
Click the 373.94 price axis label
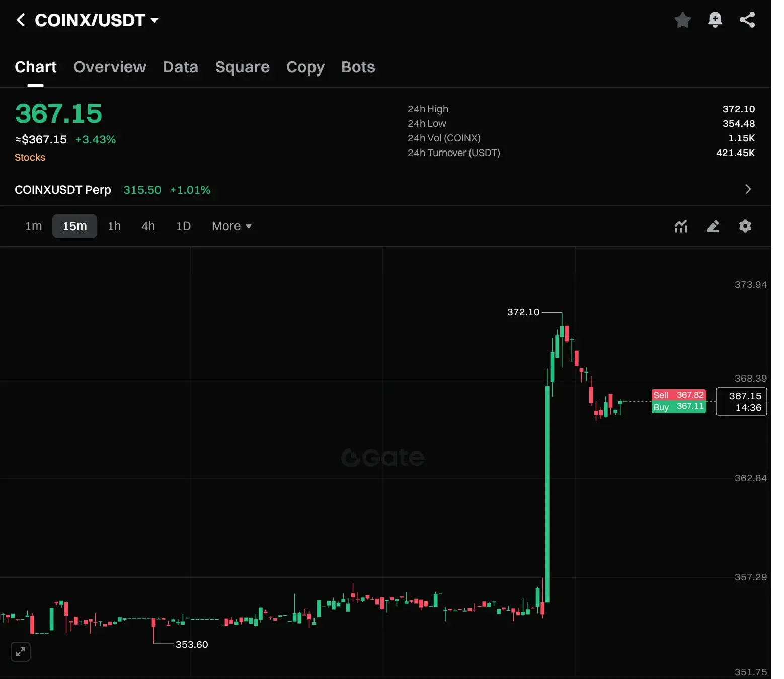click(751, 285)
